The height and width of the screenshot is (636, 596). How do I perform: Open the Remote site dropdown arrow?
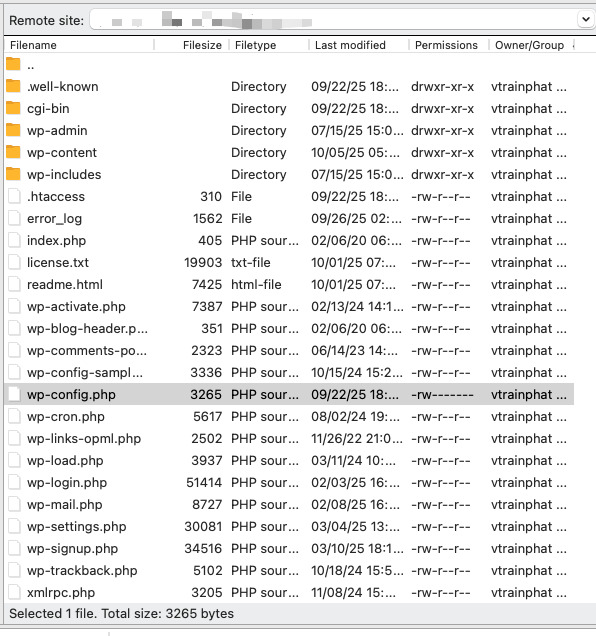pos(585,19)
